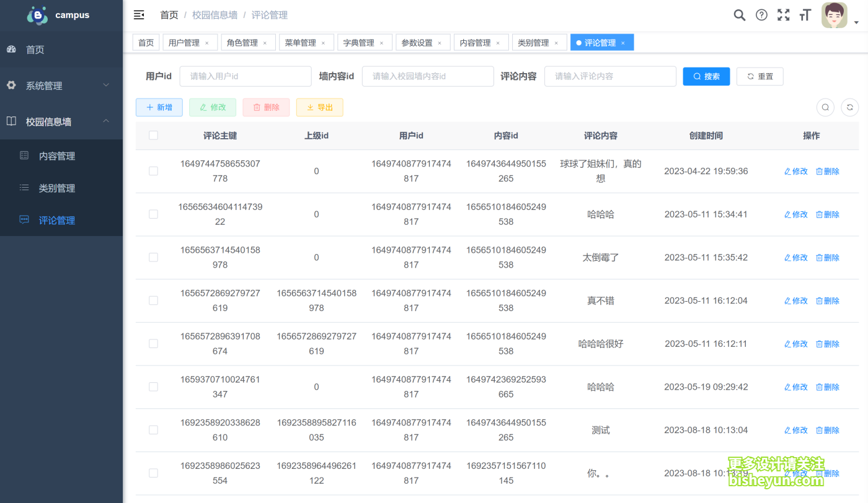868x503 pixels.
Task: Click the 新增 button
Action: [x=159, y=107]
